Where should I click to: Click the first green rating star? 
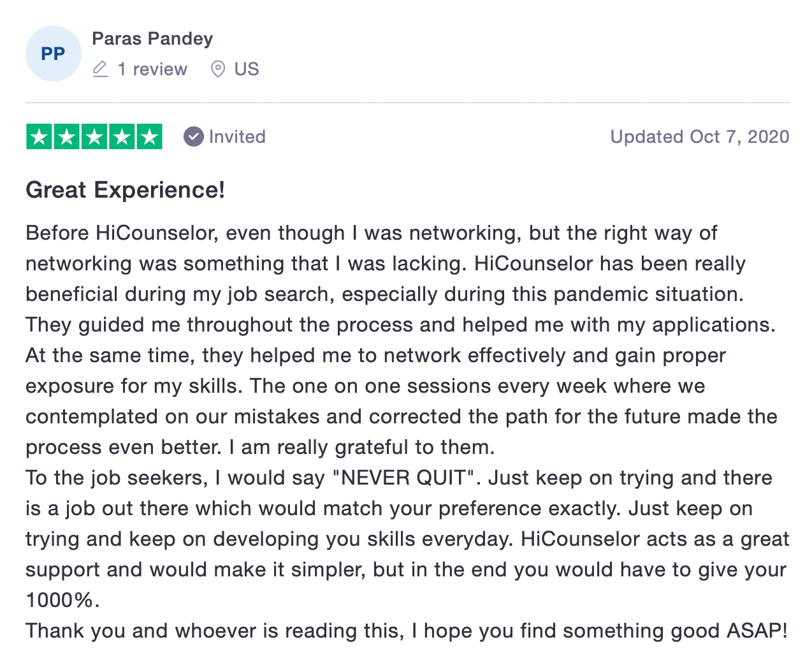40,136
